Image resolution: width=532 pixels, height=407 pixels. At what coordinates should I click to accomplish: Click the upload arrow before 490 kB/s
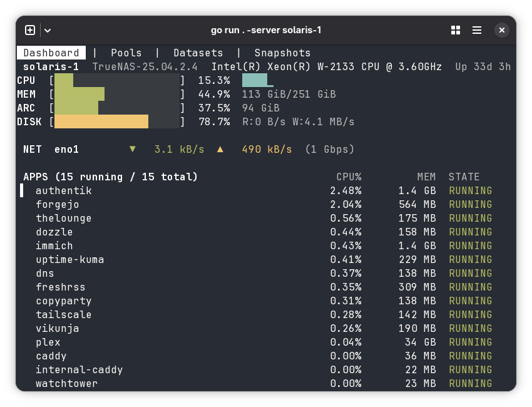click(220, 150)
